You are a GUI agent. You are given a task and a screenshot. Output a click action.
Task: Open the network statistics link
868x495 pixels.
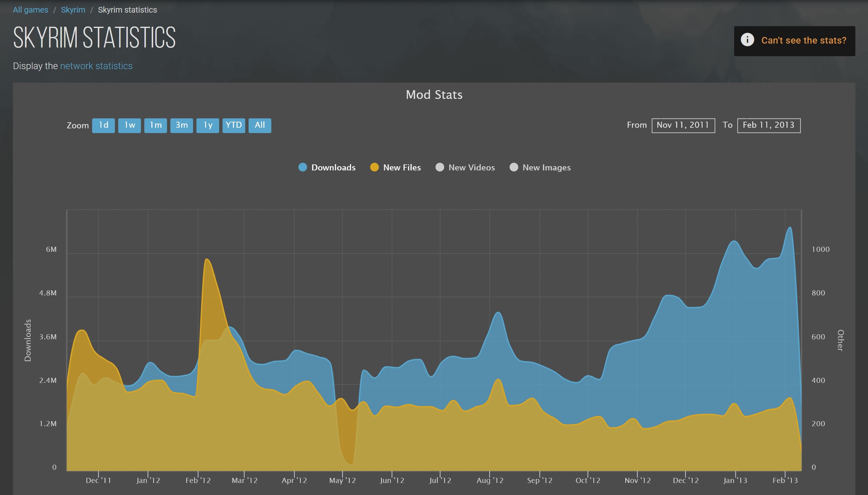(96, 66)
